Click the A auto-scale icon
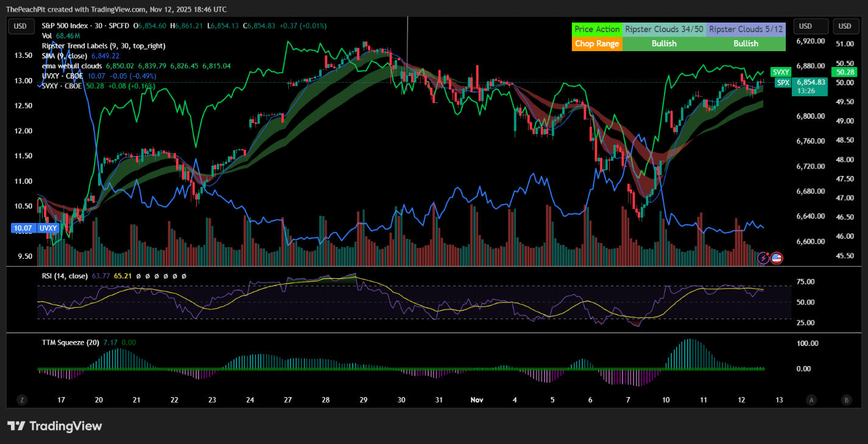The image size is (868, 444). pyautogui.click(x=811, y=400)
